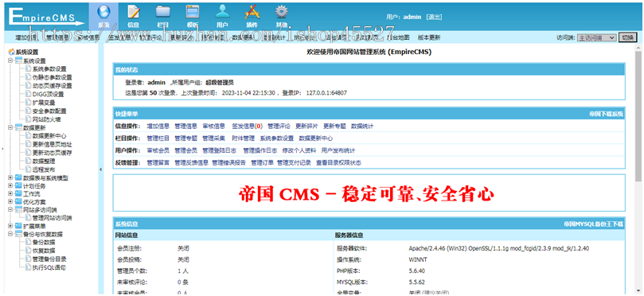Open 附件管理 quick link

[x=243, y=138]
